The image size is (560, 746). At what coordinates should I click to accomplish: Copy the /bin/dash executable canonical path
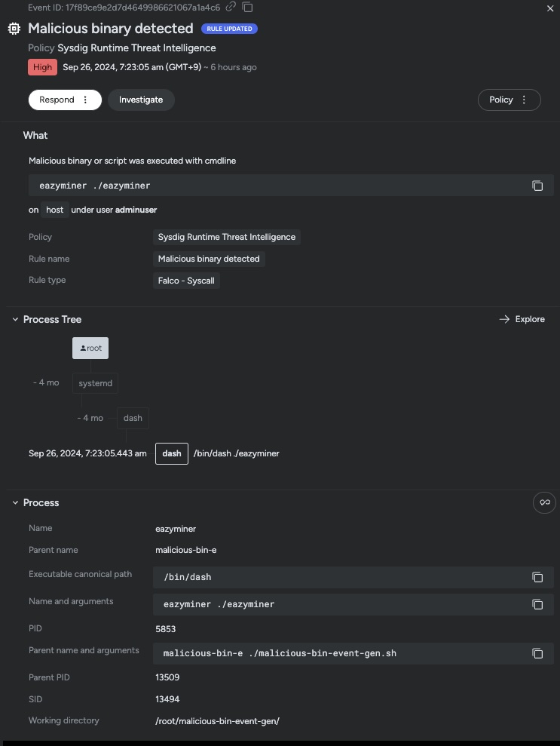coord(537,577)
